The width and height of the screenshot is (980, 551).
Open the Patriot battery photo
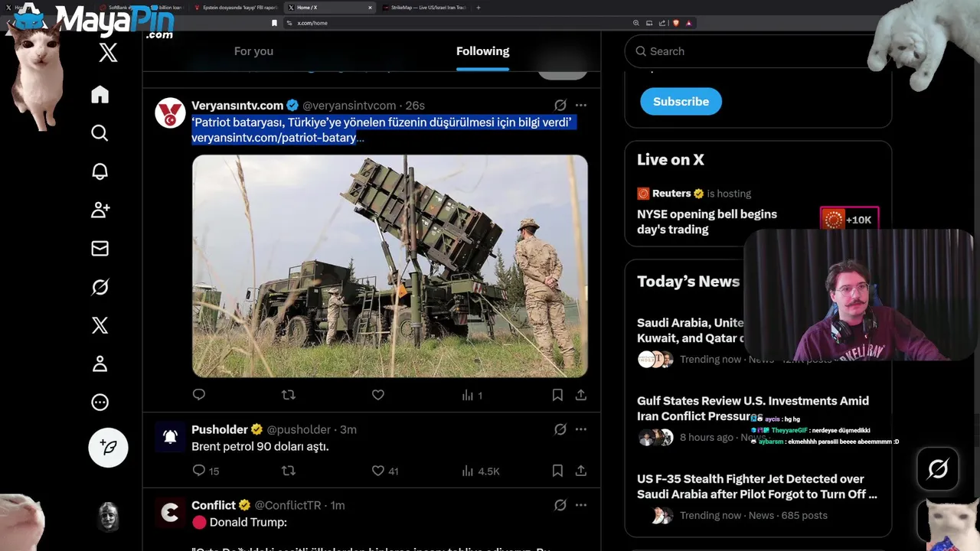point(390,266)
